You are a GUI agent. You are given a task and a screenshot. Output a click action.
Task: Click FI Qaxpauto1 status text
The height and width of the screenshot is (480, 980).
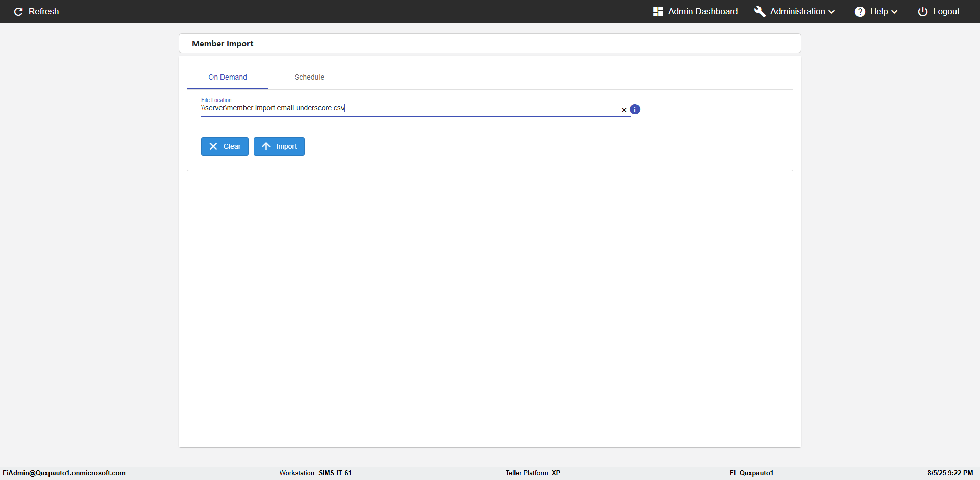click(751, 473)
